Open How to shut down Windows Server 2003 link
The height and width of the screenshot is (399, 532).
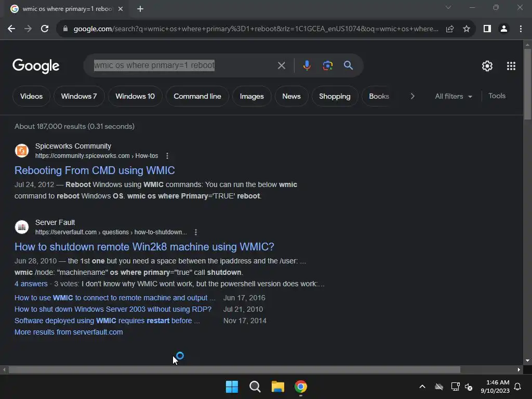113,310
